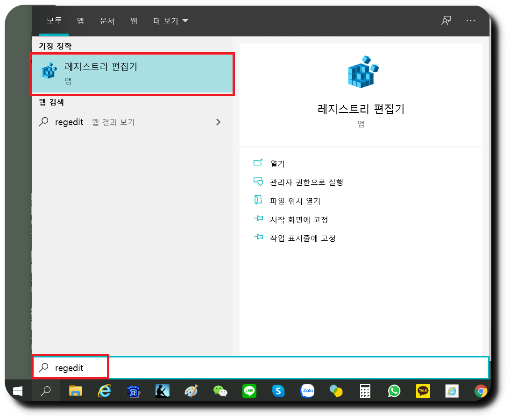Launch Internet Explorer from taskbar
Viewport: 510px width, 420px height.
pos(105,391)
